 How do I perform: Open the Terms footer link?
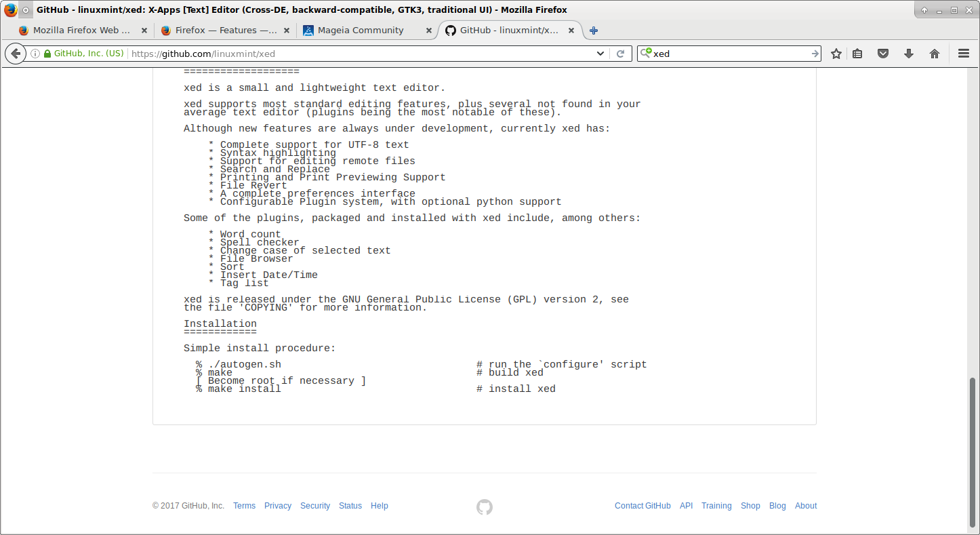(x=244, y=506)
